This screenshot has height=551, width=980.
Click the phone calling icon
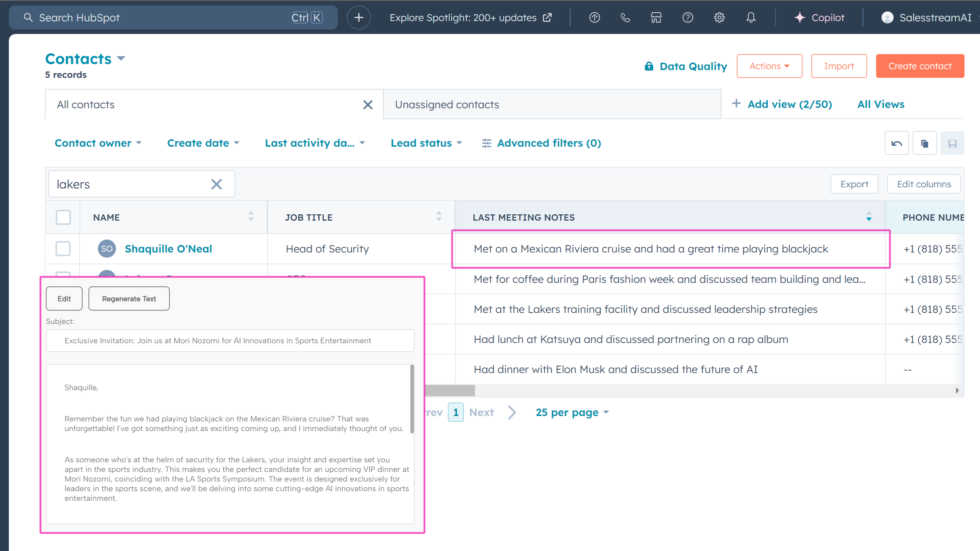[625, 17]
